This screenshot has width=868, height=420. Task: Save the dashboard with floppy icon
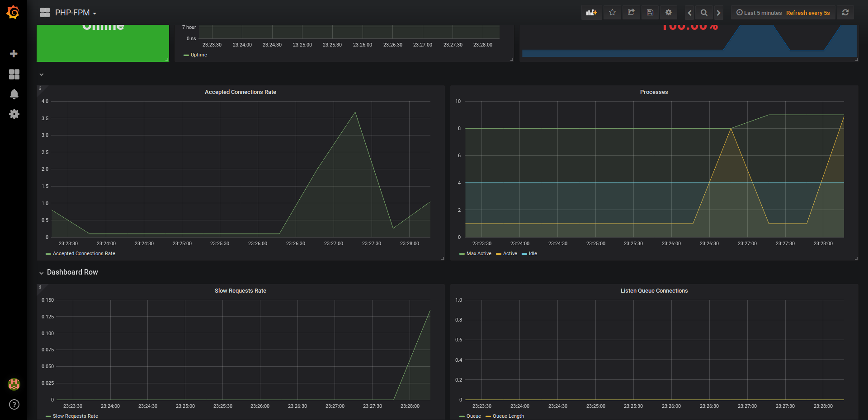[650, 13]
